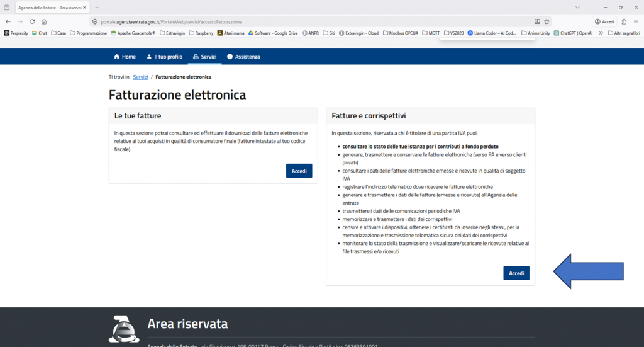Expand the list all tabs dropdown arrow
Viewport: 644px width, 347px height.
[x=578, y=7]
